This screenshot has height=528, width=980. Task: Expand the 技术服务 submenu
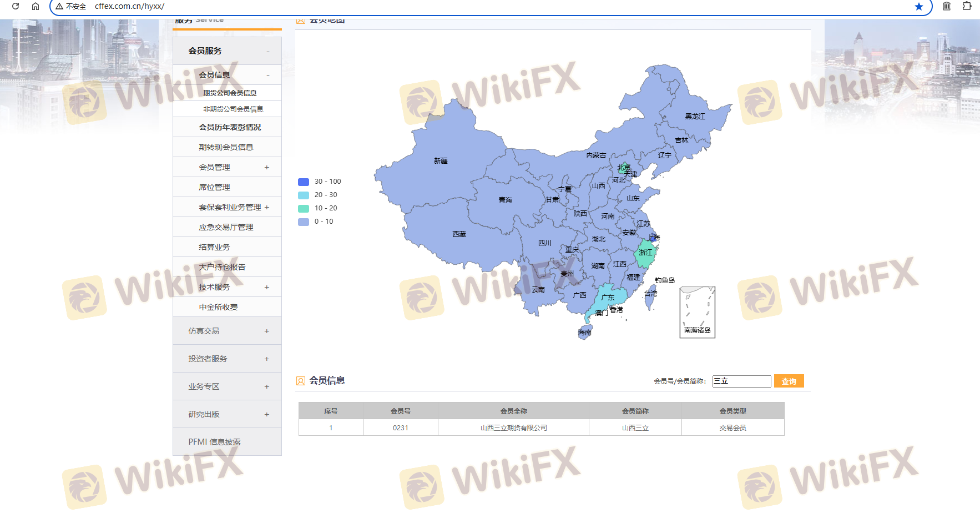pyautogui.click(x=266, y=287)
